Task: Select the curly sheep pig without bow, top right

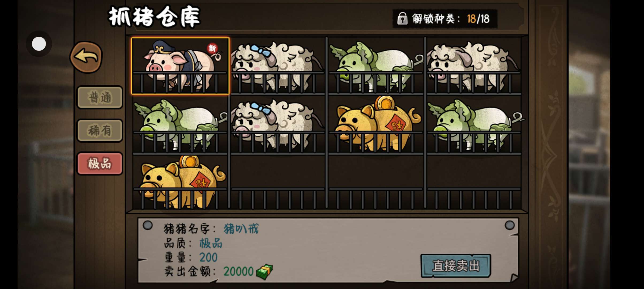Action: (x=474, y=66)
